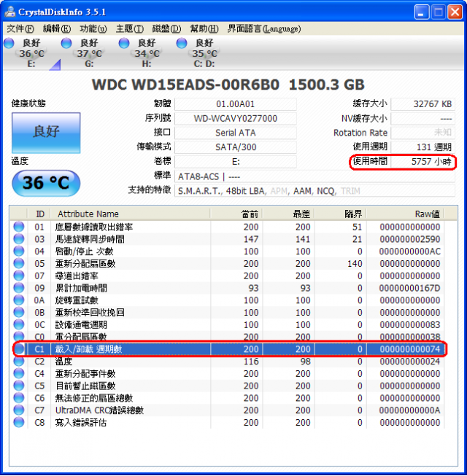Click the status orb for attribute 01
Screen dimensions: 467x476
pos(19,227)
